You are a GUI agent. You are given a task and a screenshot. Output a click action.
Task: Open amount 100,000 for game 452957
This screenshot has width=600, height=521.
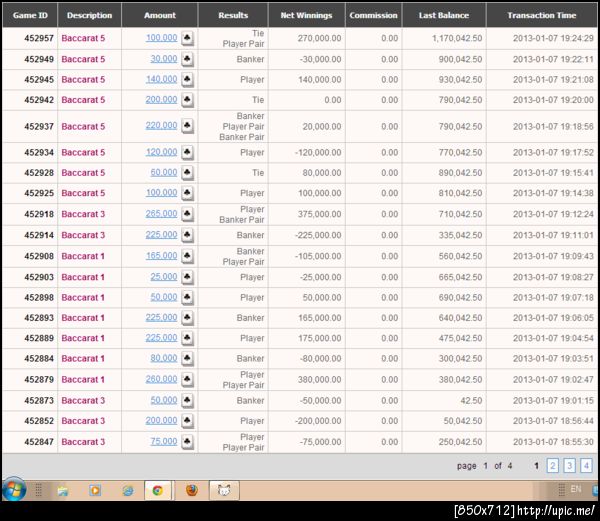click(x=161, y=38)
